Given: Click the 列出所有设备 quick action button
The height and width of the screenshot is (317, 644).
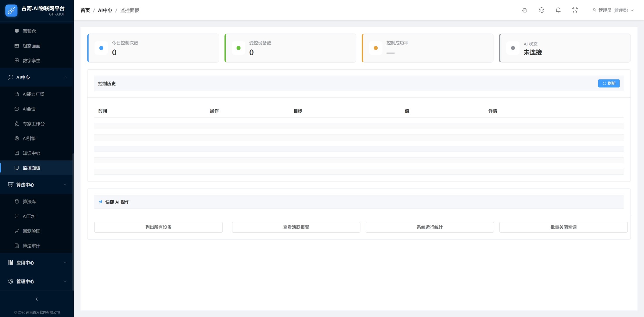Looking at the screenshot, I should tap(158, 227).
